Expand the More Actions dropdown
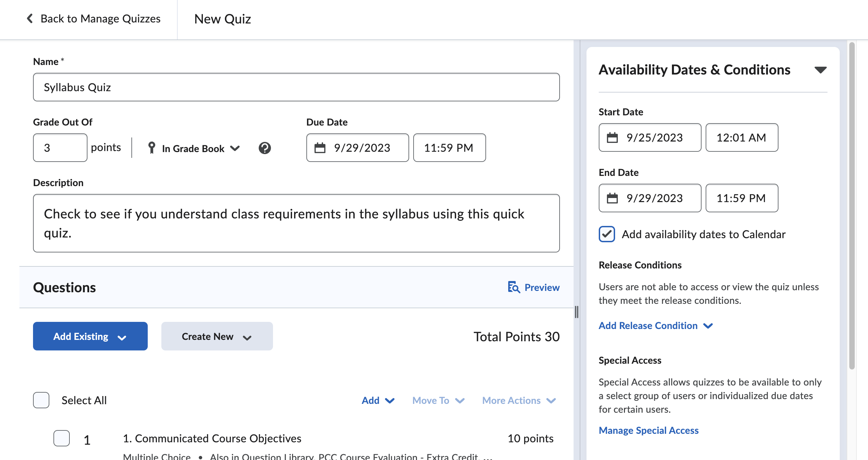Viewport: 868px width, 460px height. pyautogui.click(x=518, y=400)
